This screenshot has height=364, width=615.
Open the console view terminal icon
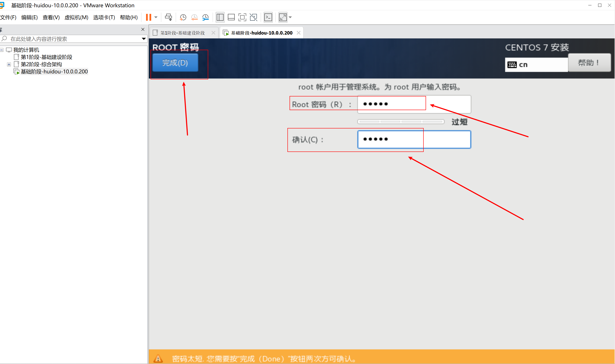(268, 17)
